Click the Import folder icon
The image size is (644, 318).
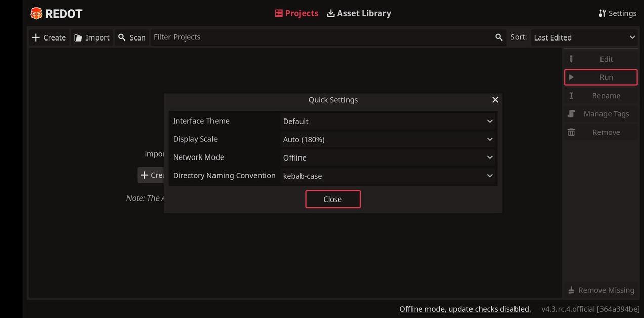(x=79, y=37)
